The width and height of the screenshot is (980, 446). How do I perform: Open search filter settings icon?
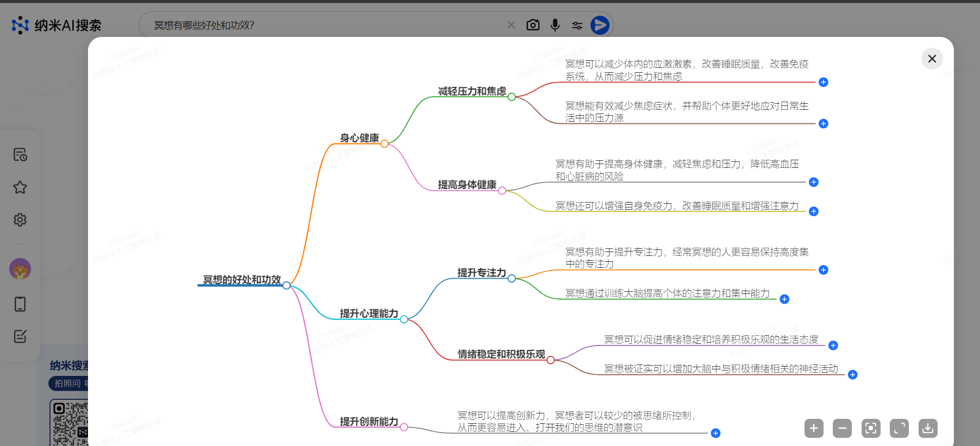click(x=577, y=26)
